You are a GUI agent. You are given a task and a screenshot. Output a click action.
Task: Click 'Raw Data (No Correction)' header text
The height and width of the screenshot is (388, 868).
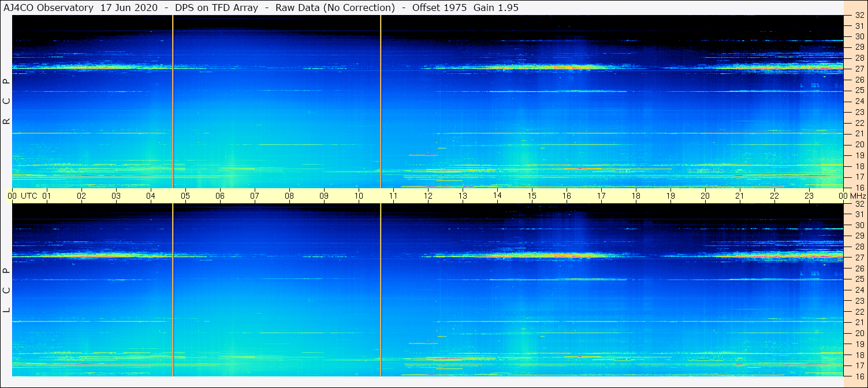point(335,8)
